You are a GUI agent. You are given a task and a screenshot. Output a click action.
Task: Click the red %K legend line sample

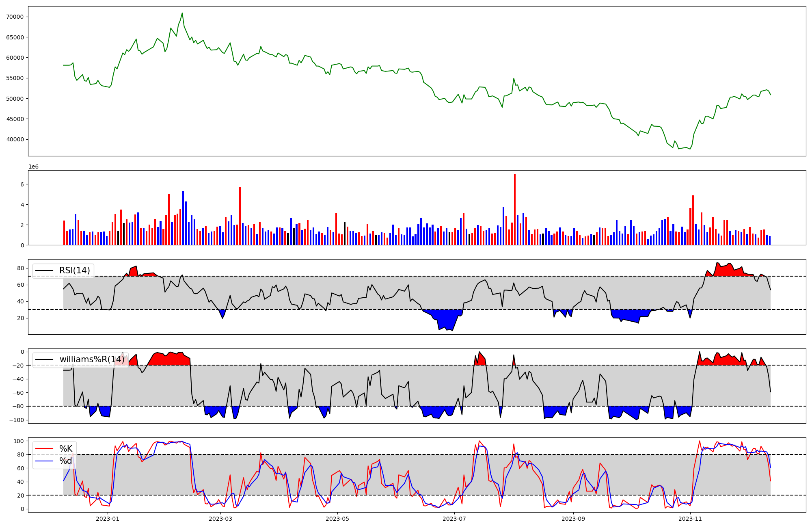pyautogui.click(x=44, y=448)
